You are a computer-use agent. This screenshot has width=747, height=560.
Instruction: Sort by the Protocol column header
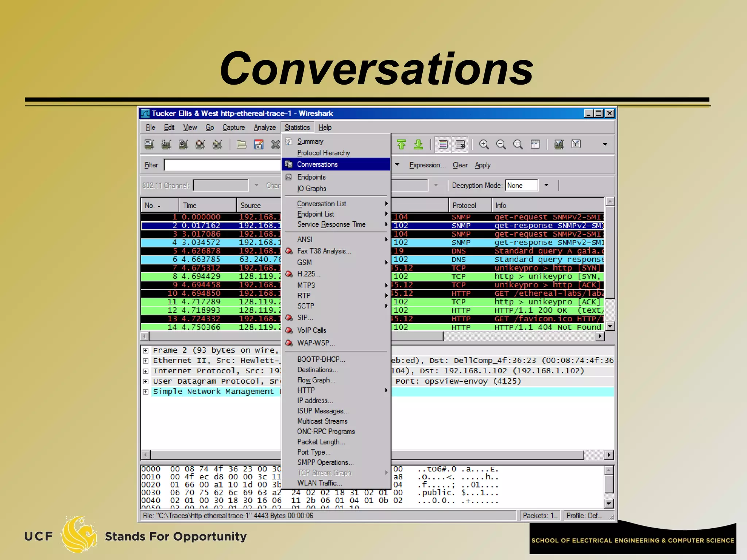tap(470, 206)
